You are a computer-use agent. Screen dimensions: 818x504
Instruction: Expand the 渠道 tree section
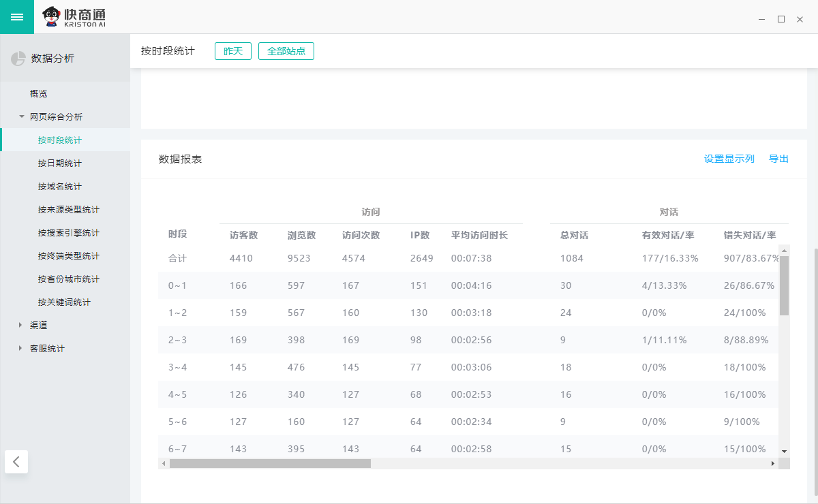point(21,325)
